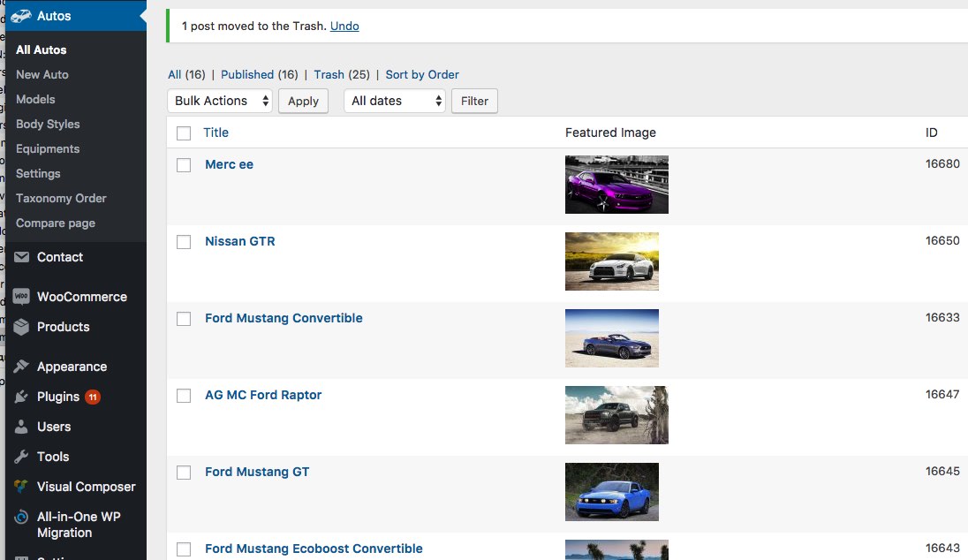Show Published autos filter link
968x560 pixels.
[x=247, y=75]
